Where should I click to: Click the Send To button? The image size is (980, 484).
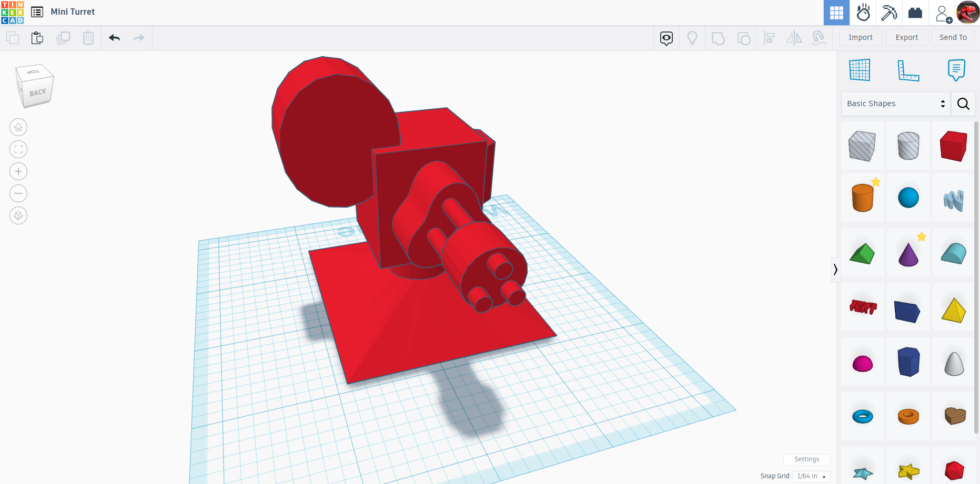(953, 37)
